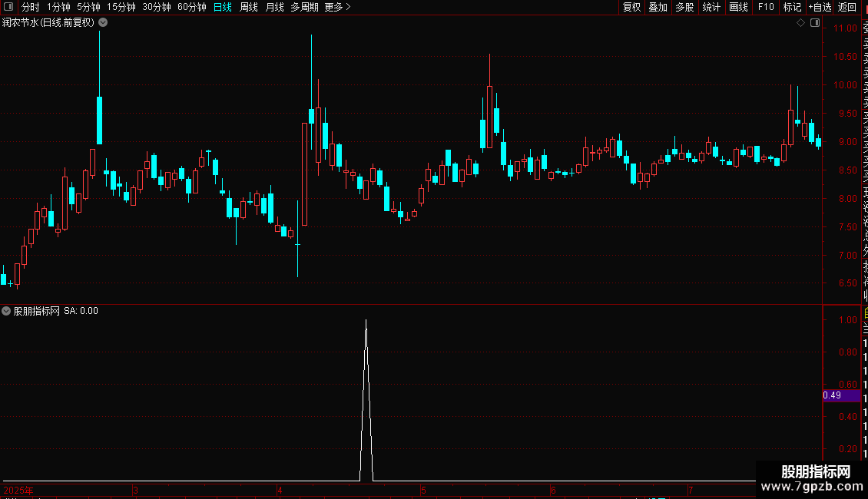Open the 股朋指标网 indicator dropdown arrow

click(6, 311)
